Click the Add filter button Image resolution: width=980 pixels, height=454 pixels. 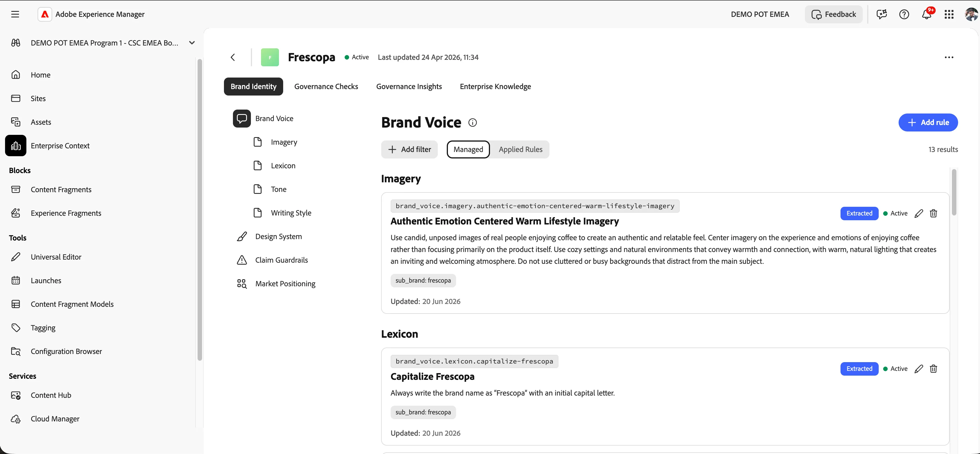pyautogui.click(x=409, y=149)
